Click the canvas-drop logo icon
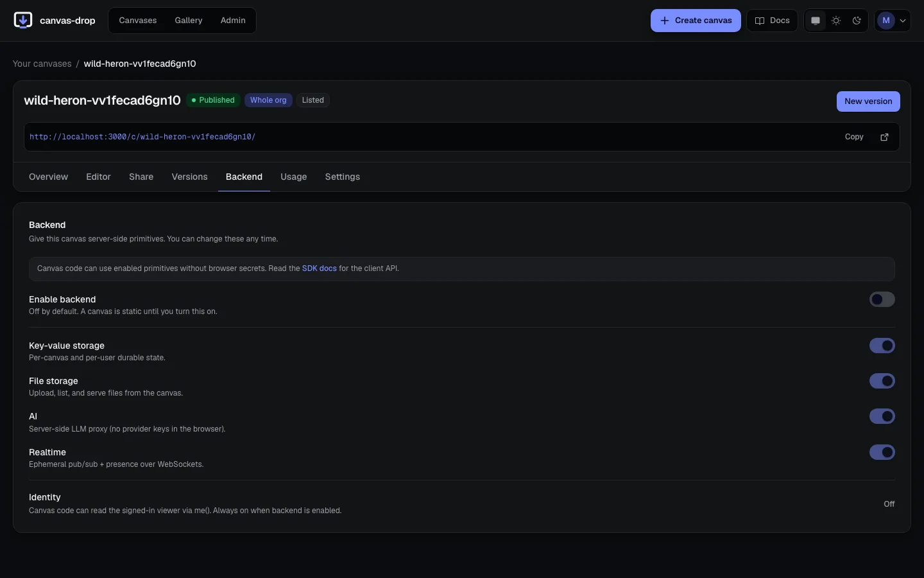 coord(23,21)
